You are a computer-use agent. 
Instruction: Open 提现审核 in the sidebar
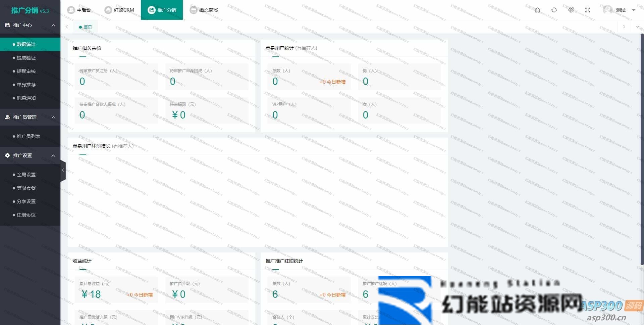(26, 71)
